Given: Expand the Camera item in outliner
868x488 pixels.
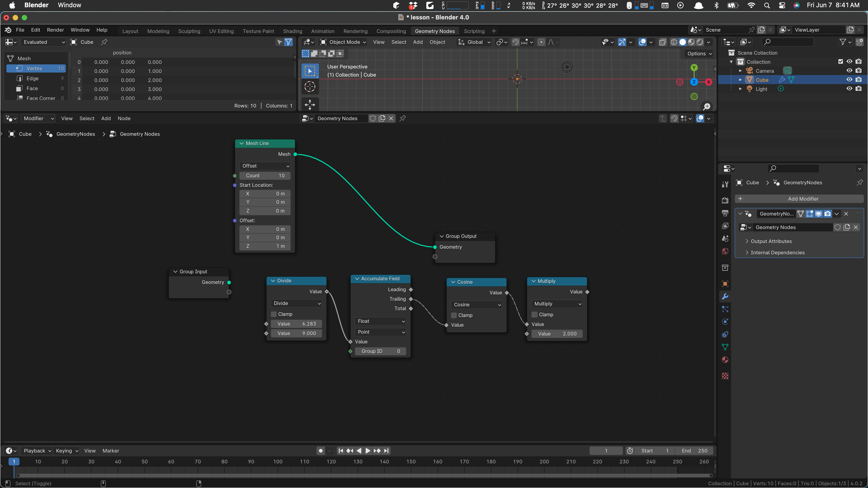Looking at the screenshot, I should coord(740,71).
